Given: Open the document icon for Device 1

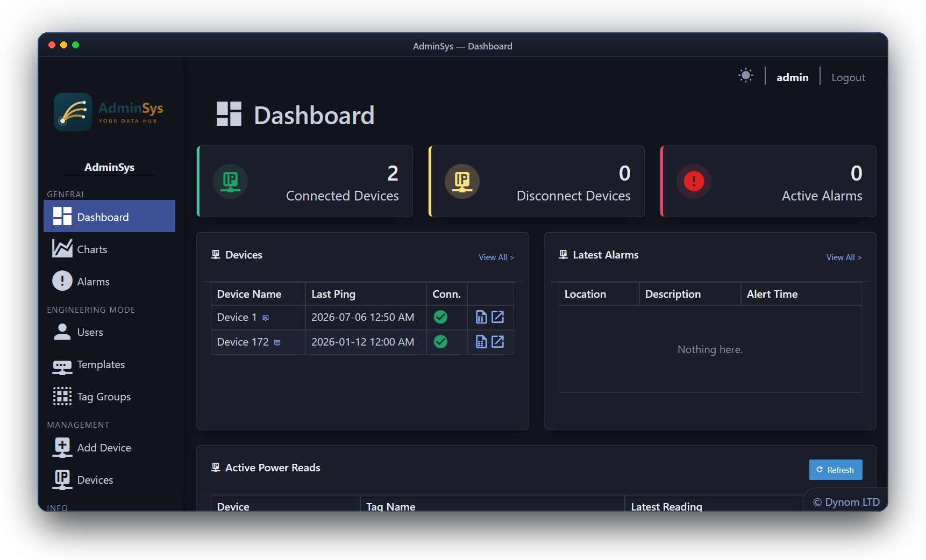Looking at the screenshot, I should click(x=481, y=317).
